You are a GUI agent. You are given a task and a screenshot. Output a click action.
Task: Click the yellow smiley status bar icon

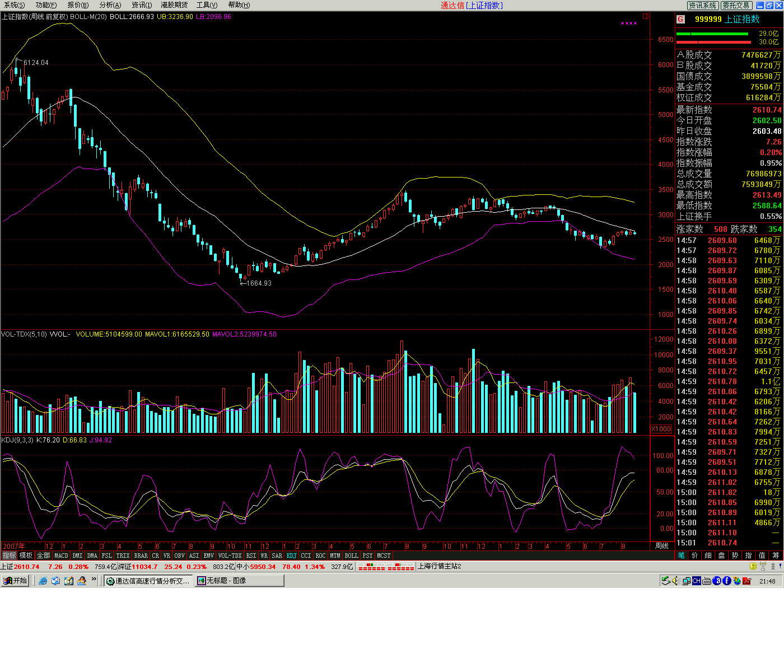click(x=753, y=566)
